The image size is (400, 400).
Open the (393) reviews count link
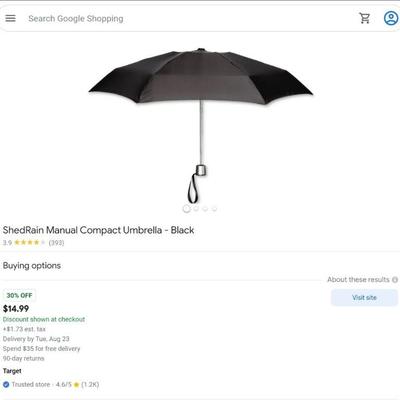point(56,243)
